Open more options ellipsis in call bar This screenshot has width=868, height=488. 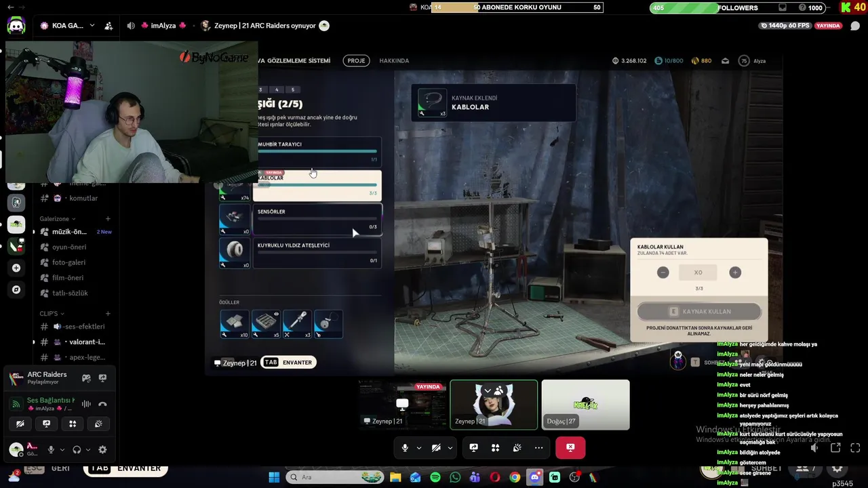pyautogui.click(x=538, y=447)
